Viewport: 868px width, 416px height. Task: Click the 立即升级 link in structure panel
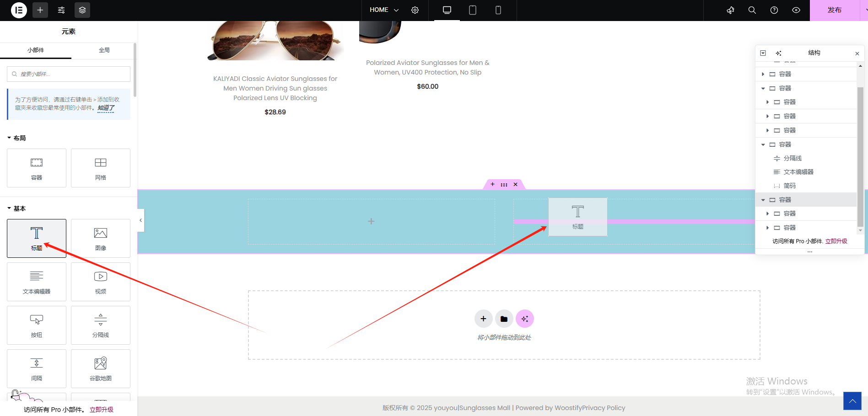coord(836,241)
